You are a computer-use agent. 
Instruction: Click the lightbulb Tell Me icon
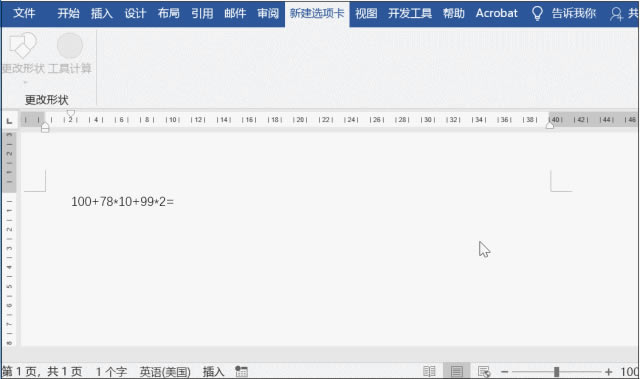[538, 13]
